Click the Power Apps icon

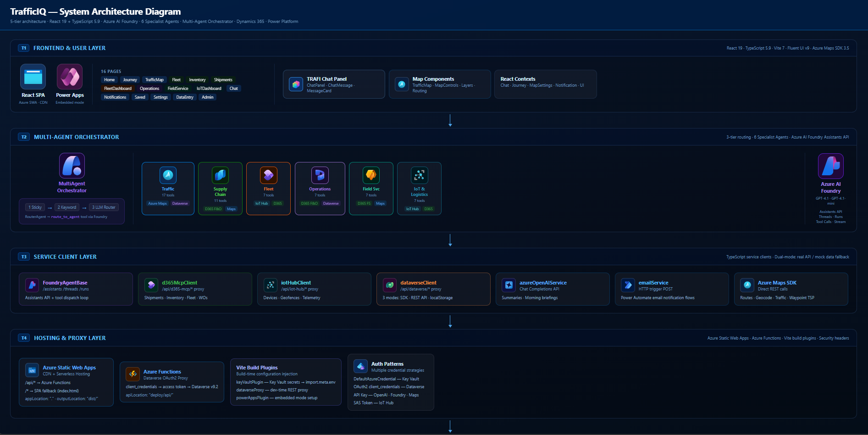70,77
